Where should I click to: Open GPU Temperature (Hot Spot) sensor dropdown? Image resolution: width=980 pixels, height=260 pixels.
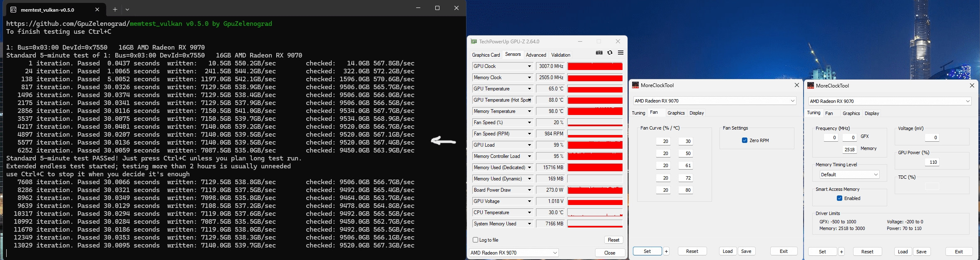click(529, 100)
